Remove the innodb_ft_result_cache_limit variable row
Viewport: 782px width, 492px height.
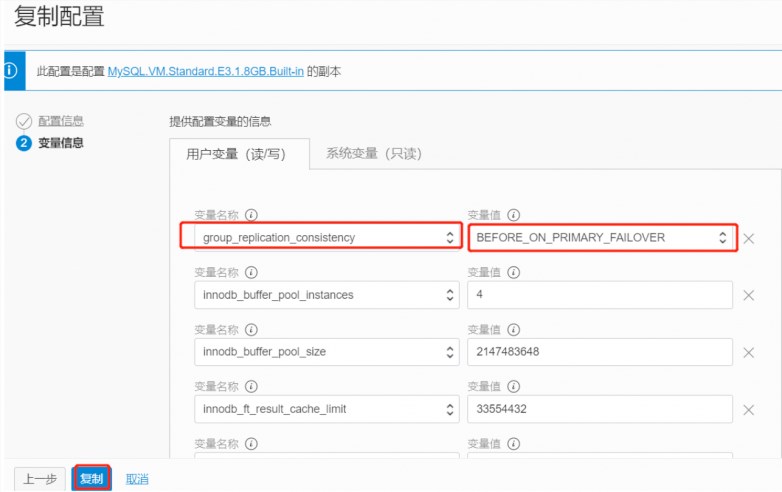pyautogui.click(x=748, y=410)
